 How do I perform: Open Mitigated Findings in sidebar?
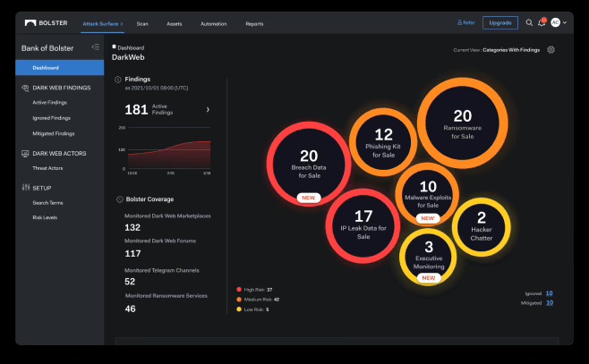click(54, 133)
